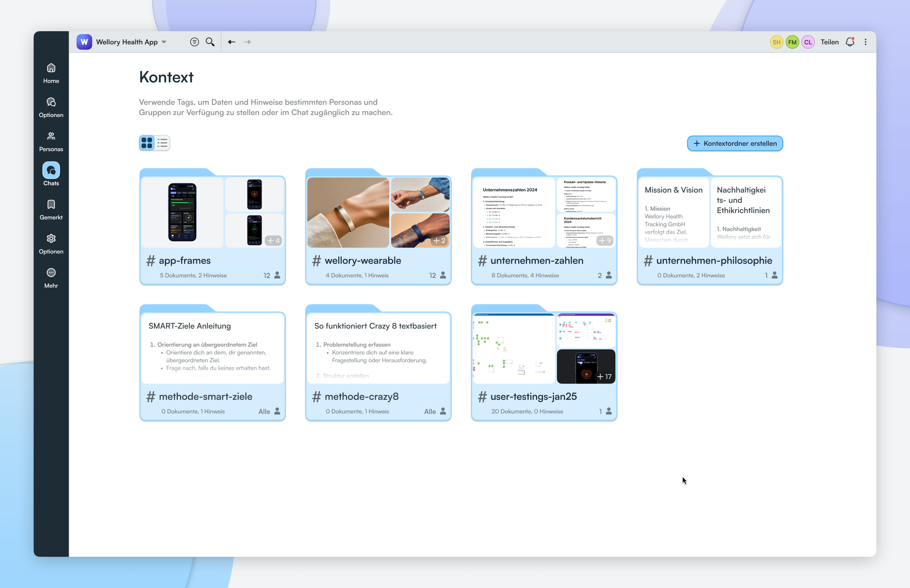This screenshot has height=588, width=910.
Task: Go to Home in sidebar
Action: click(51, 73)
